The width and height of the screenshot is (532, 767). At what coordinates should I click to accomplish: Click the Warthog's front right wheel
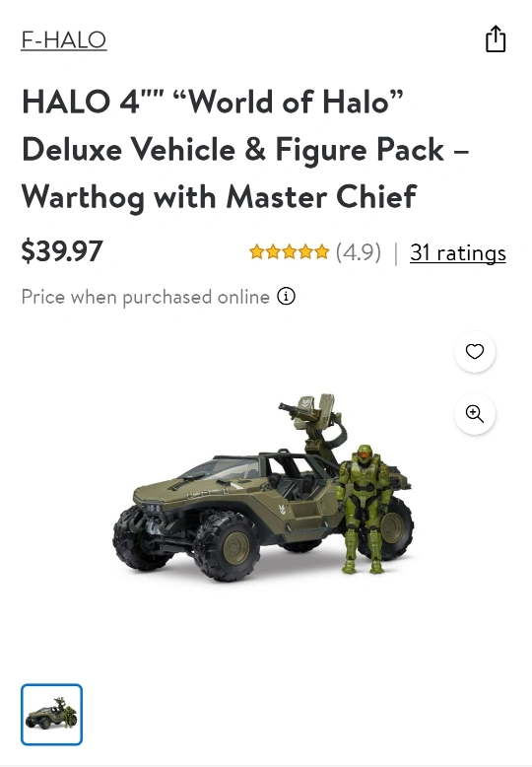point(226,547)
